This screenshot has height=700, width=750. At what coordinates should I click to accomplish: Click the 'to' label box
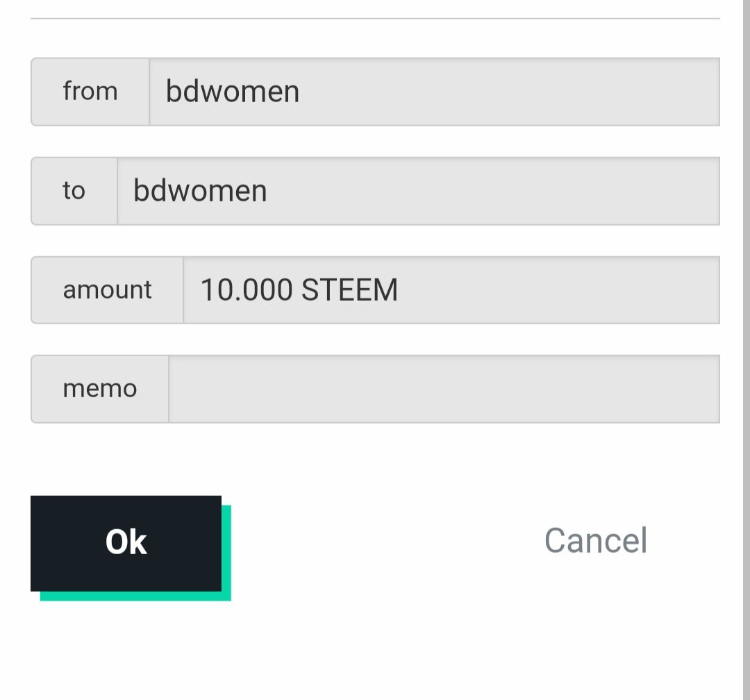(74, 191)
